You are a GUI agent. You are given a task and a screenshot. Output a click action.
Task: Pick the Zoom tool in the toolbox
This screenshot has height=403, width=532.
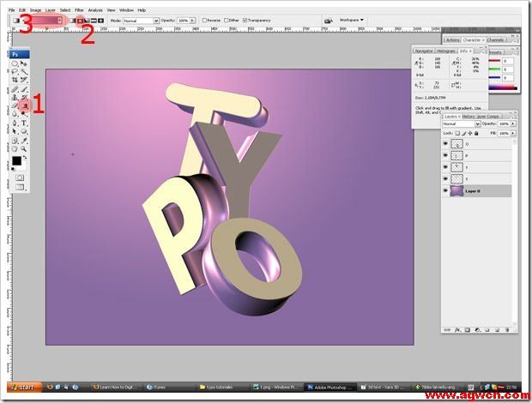click(x=24, y=148)
